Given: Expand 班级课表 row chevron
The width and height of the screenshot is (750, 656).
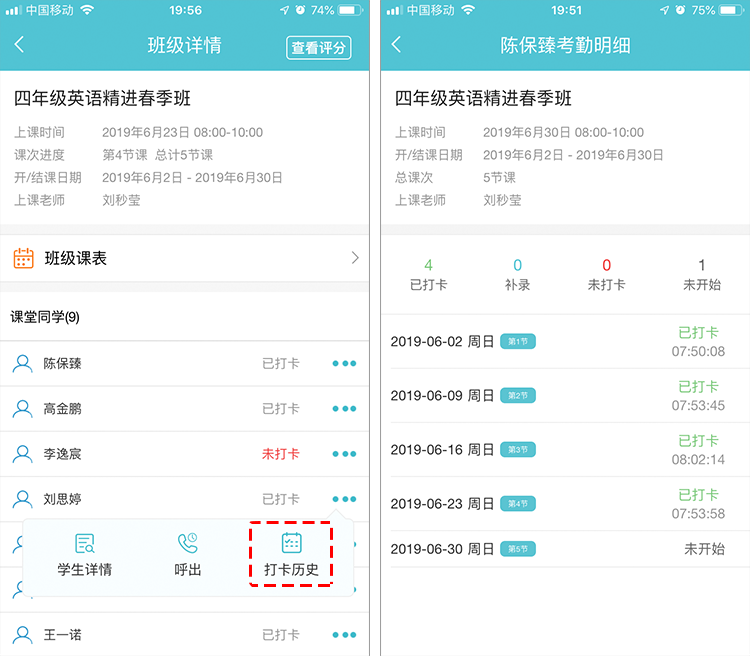Looking at the screenshot, I should point(355,258).
